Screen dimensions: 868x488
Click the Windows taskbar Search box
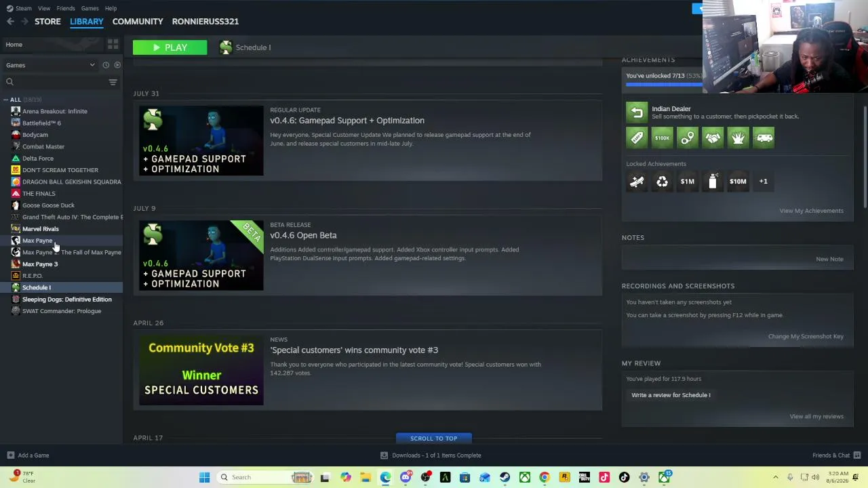pos(266,477)
